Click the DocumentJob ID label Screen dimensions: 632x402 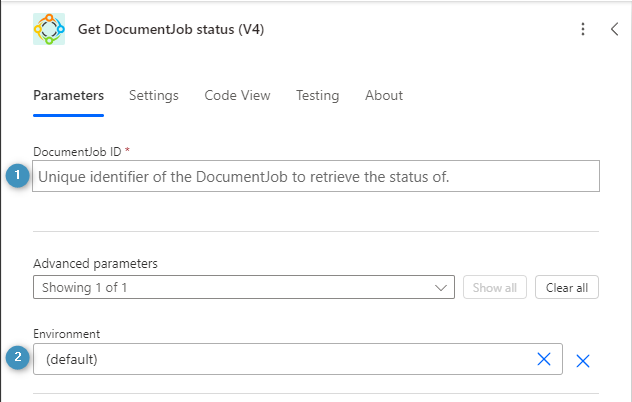77,152
